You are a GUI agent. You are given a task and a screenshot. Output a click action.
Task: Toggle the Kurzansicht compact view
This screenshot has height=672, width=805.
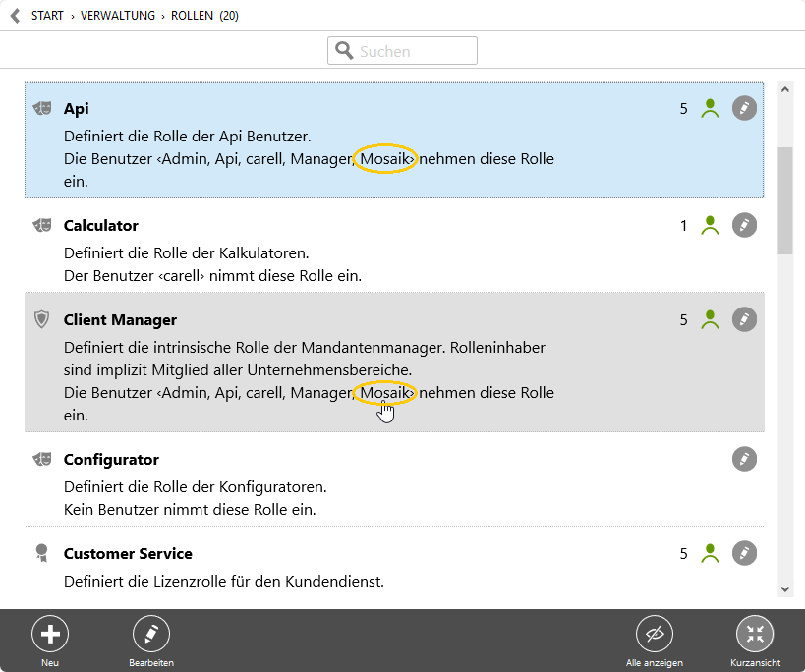(755, 635)
